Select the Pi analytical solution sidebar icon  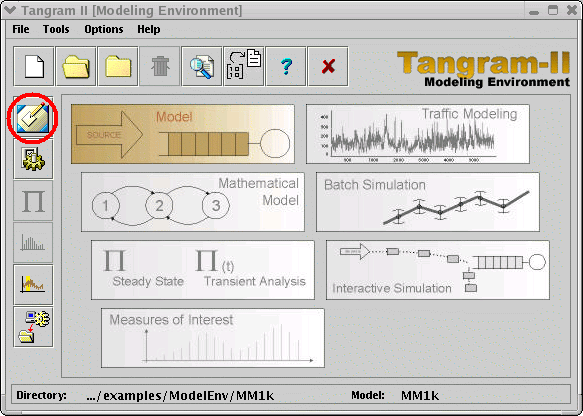(33, 201)
